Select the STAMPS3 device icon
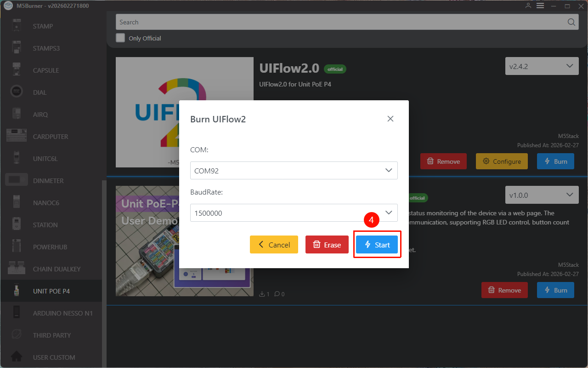588x368 pixels. click(x=17, y=48)
